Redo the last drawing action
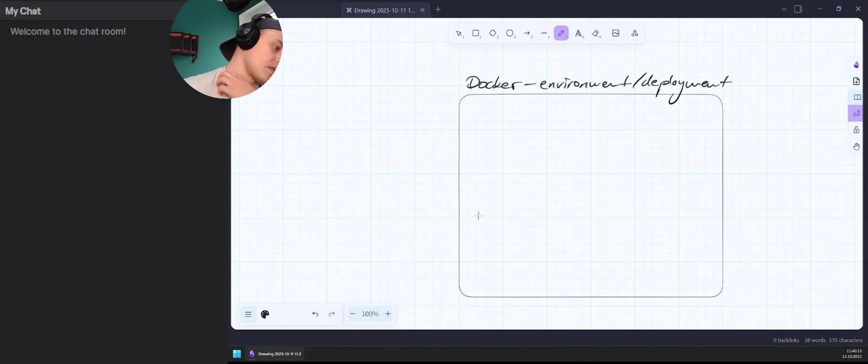Screen dimensions: 868x364 point(332,314)
